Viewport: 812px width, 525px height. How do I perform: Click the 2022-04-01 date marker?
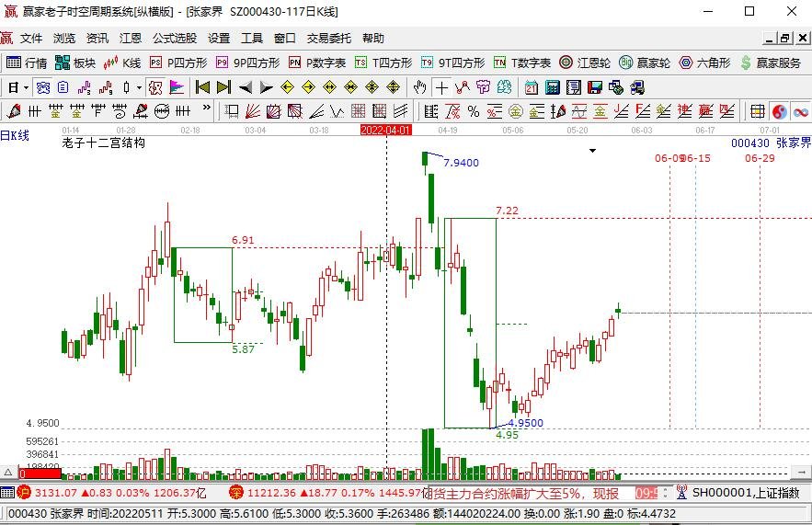coord(386,130)
